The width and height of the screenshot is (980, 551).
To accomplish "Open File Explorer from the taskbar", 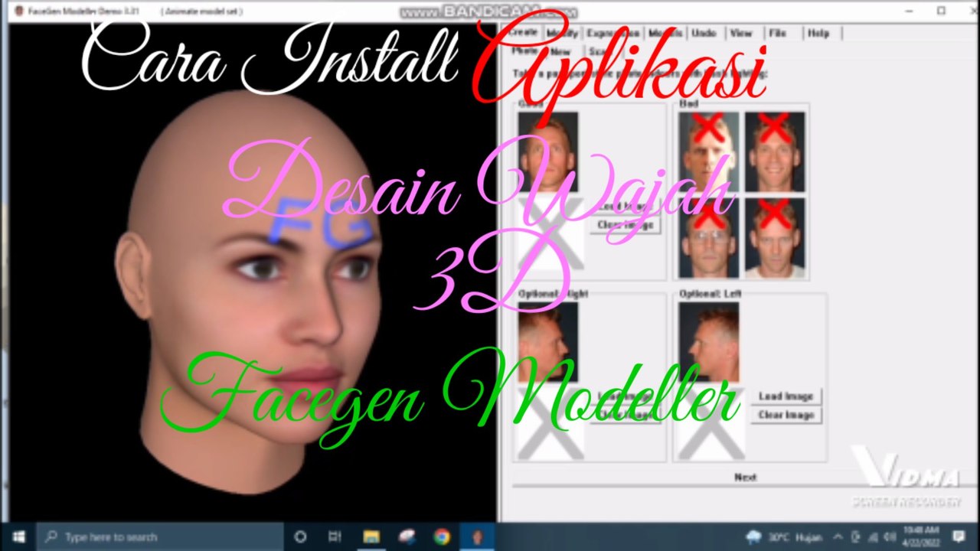I will [371, 536].
